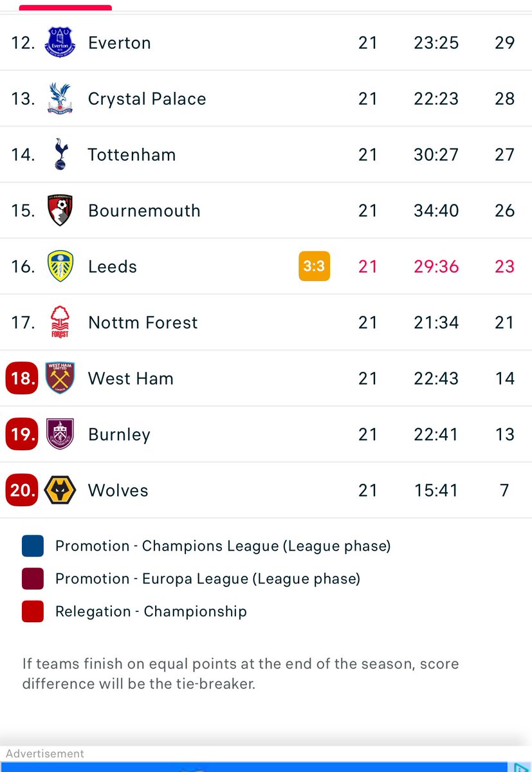Open the Everton club crest

[60, 42]
